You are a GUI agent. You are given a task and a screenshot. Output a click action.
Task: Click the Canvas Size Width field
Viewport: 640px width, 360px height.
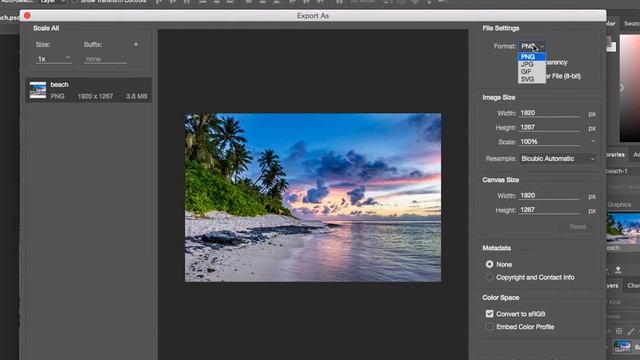pos(549,196)
